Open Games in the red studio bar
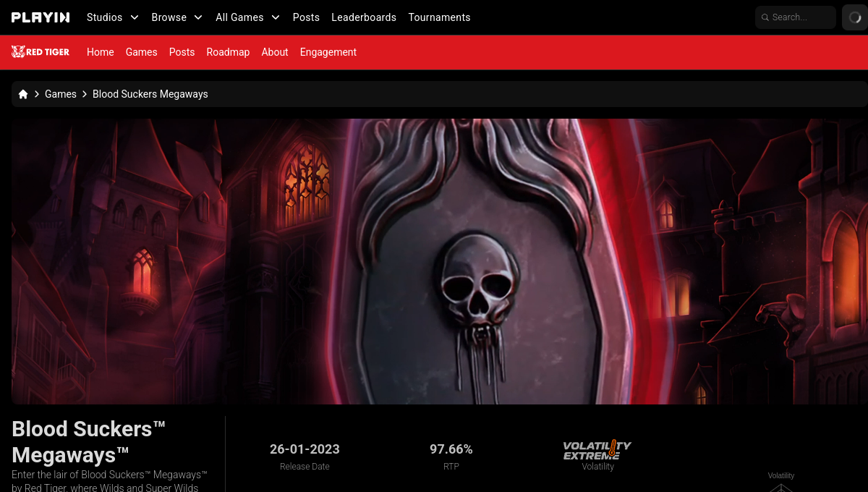The height and width of the screenshot is (492, 868). pos(142,52)
